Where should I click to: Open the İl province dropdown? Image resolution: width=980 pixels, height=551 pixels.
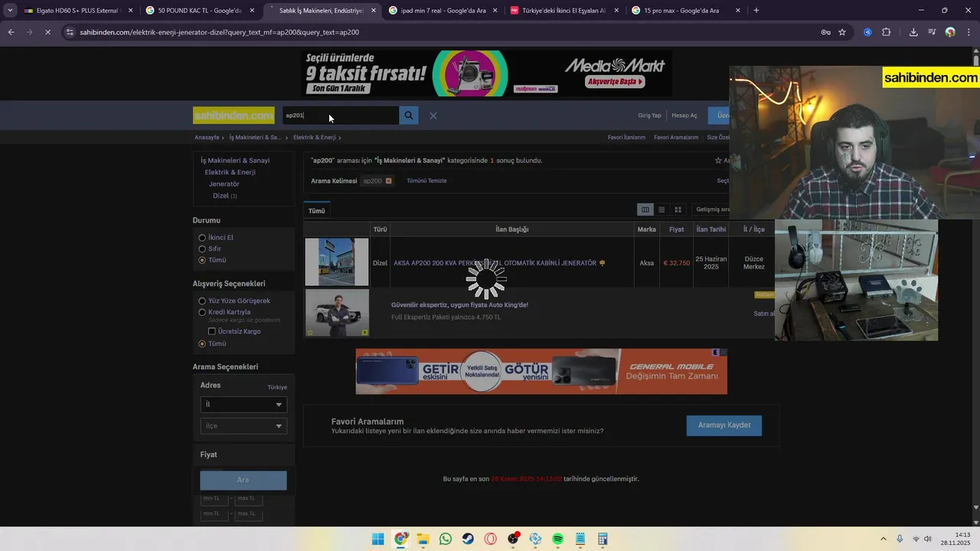(243, 404)
